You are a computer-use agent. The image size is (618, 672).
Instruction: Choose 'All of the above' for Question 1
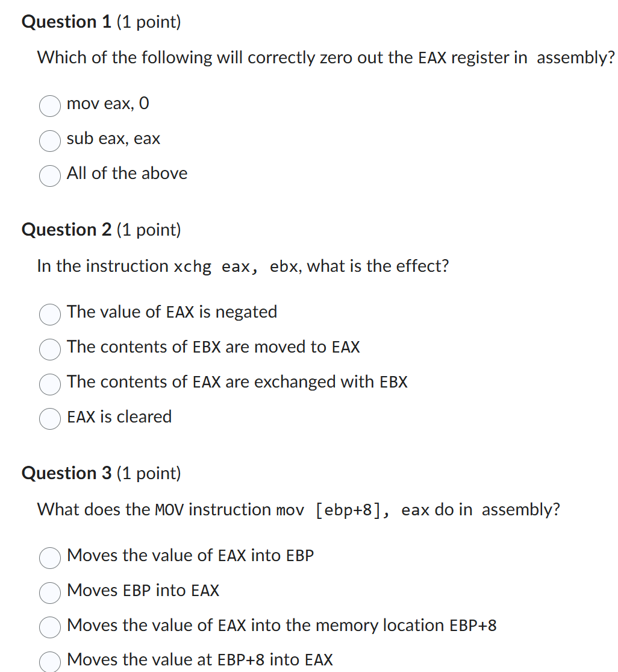point(49,176)
